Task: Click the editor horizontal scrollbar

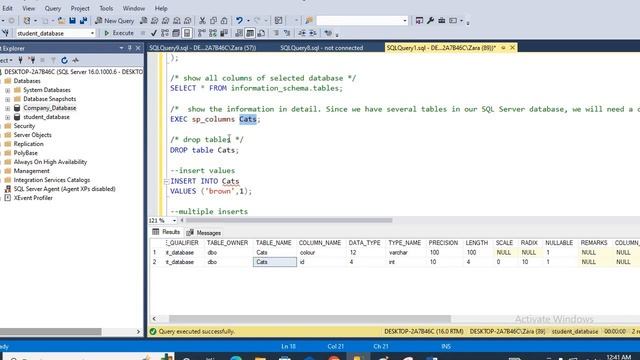Action: [289, 220]
